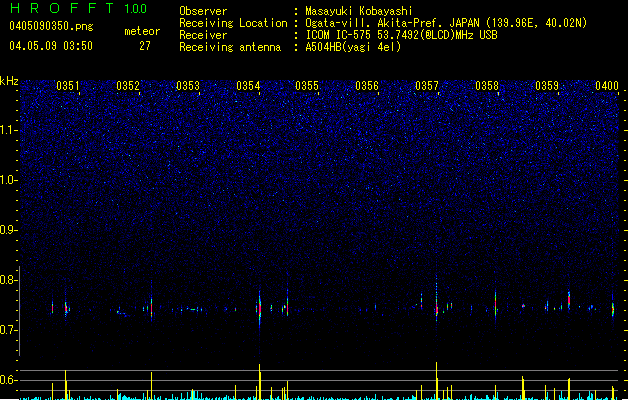The image size is (629, 400).
Task: Click the strong meteor echo just after 0354
Action: tap(260, 309)
